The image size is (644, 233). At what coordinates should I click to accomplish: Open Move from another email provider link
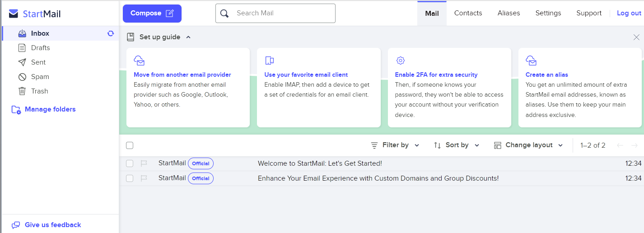pyautogui.click(x=182, y=75)
